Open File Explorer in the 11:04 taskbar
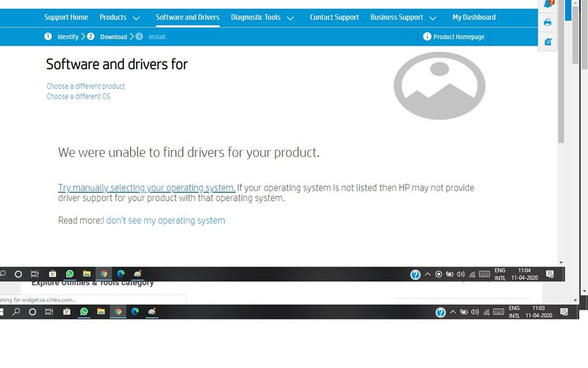Screen dimensions: 588x368 (x=87, y=274)
